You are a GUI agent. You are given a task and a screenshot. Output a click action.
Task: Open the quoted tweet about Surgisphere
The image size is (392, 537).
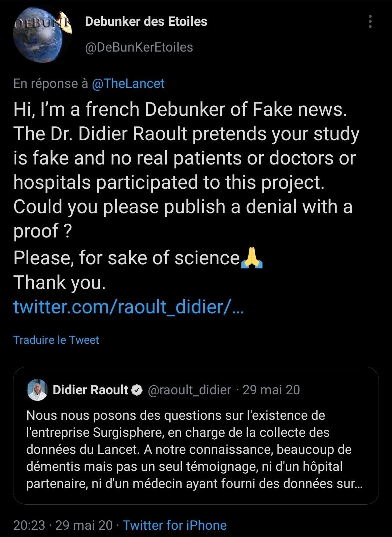(x=196, y=436)
